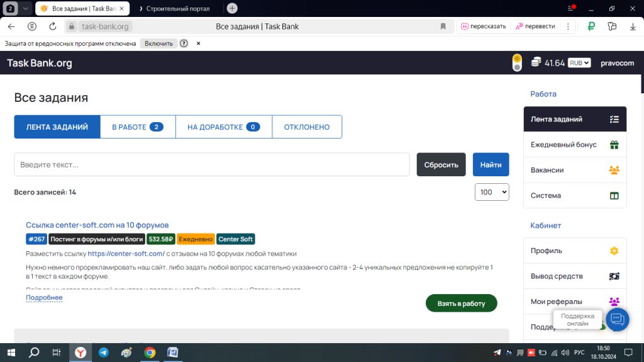Screen dimensions: 644x362
Task: Focus the Введите текст search field
Action: [x=211, y=164]
